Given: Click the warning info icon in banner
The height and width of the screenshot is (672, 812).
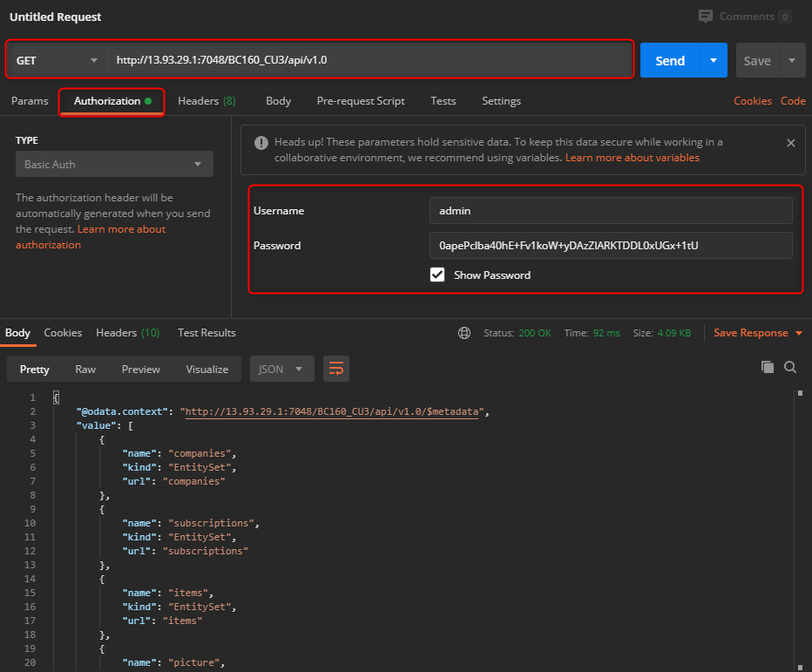Looking at the screenshot, I should click(260, 143).
